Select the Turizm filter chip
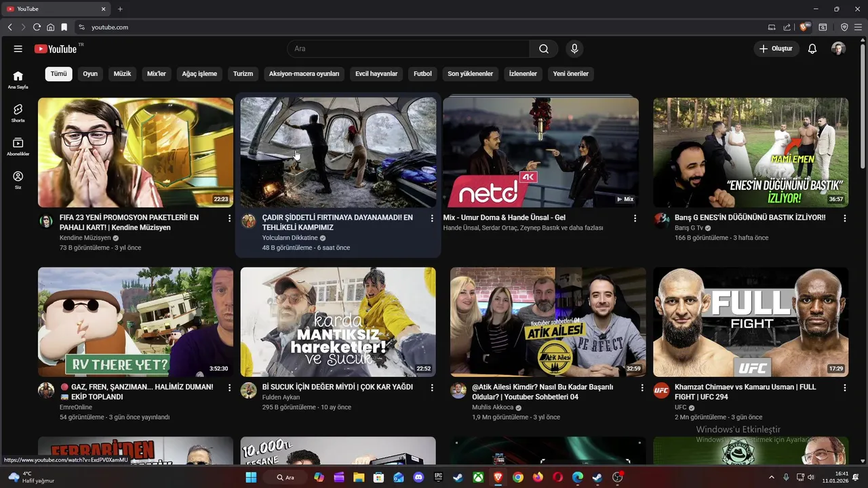This screenshot has height=488, width=868. (x=243, y=74)
